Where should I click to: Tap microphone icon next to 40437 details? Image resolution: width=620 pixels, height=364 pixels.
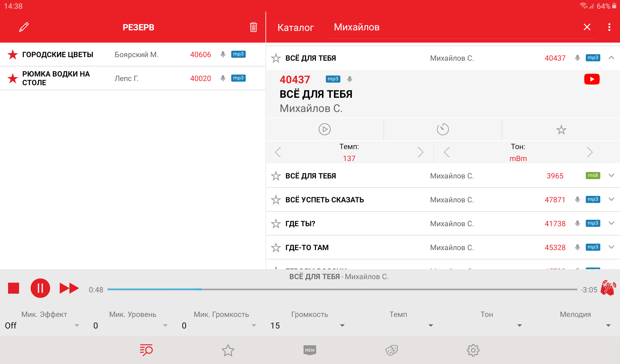350,79
